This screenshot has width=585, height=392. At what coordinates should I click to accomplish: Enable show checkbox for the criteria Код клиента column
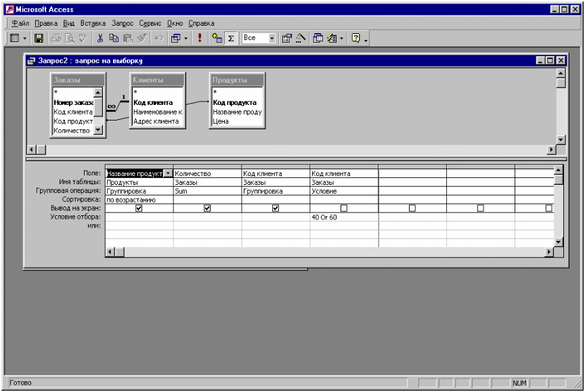coord(344,209)
